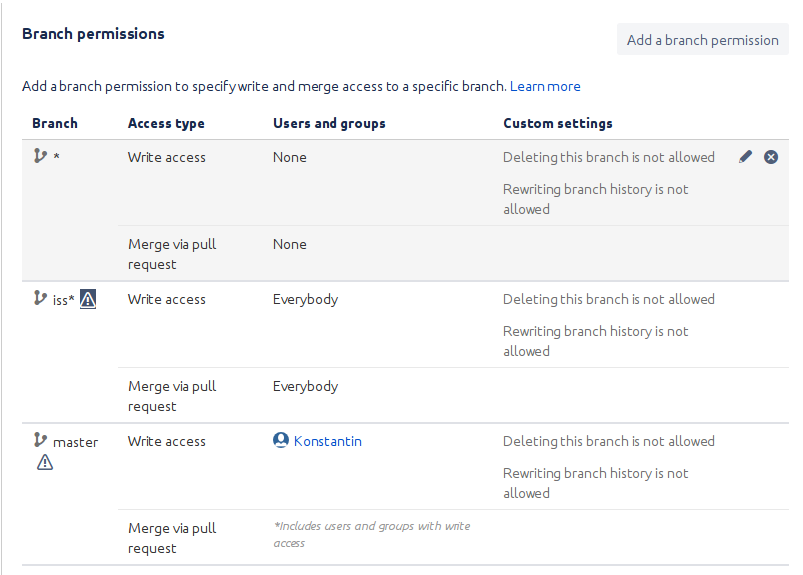Click the * branch pattern text
Screen dimensions: 803x575
click(56, 156)
